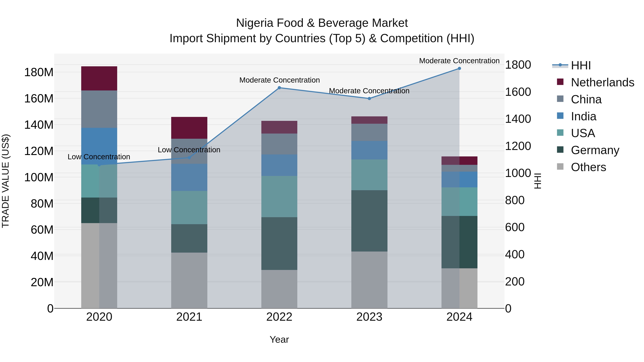Click the Germany legend color swatch
This screenshot has height=362, width=644.
pos(560,150)
